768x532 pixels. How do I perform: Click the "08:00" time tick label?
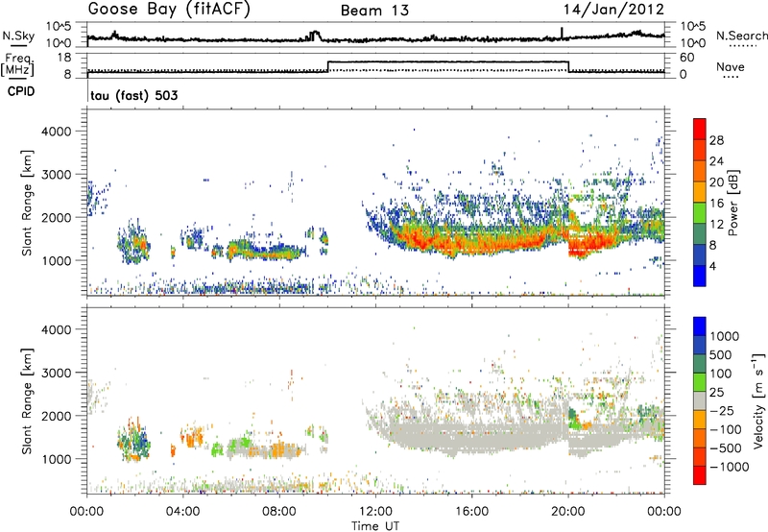(279, 512)
